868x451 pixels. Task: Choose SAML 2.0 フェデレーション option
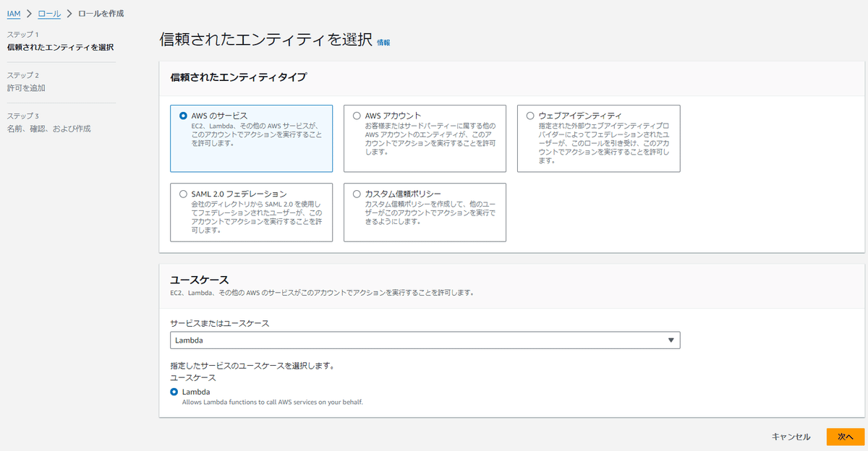(x=183, y=194)
